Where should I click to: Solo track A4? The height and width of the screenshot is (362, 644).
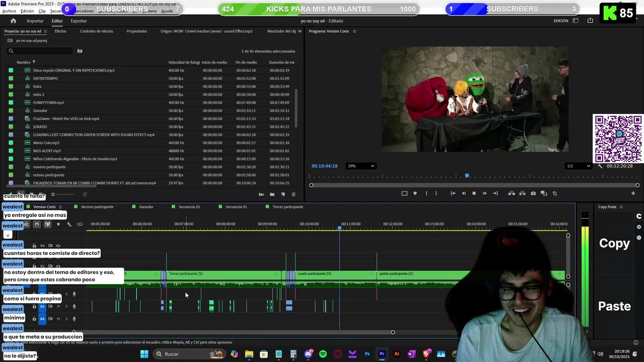pos(66,319)
